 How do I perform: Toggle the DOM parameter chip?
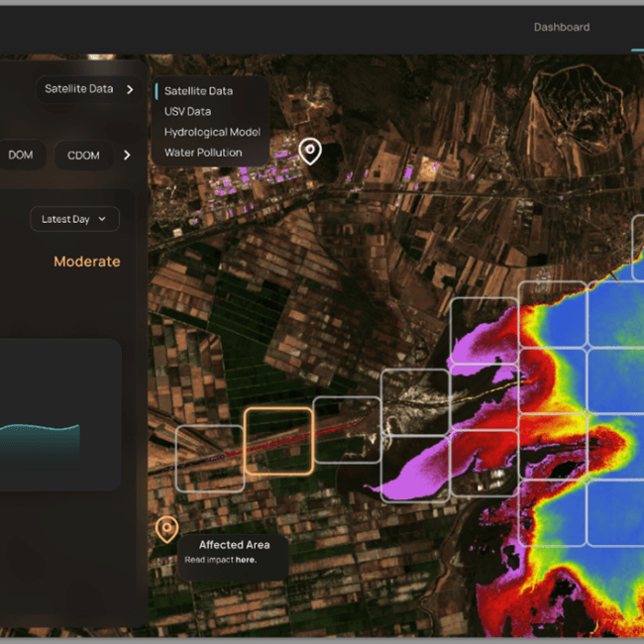pyautogui.click(x=21, y=155)
